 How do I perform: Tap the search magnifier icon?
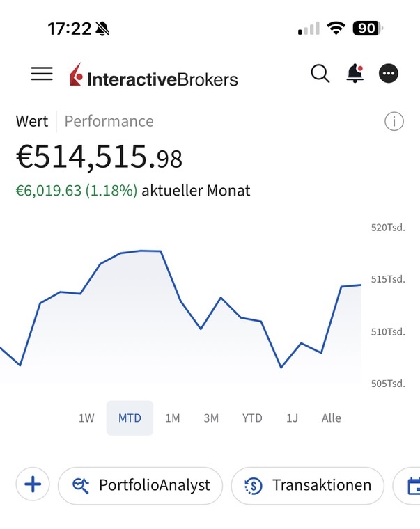(x=320, y=74)
